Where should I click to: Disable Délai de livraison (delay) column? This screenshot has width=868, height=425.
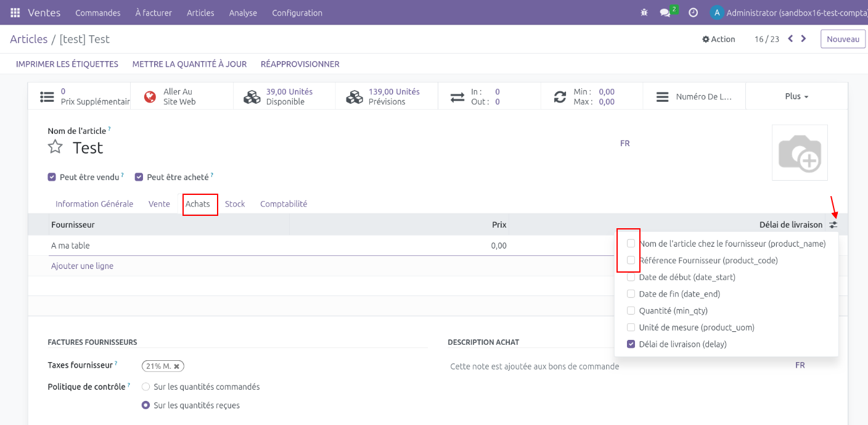tap(631, 344)
